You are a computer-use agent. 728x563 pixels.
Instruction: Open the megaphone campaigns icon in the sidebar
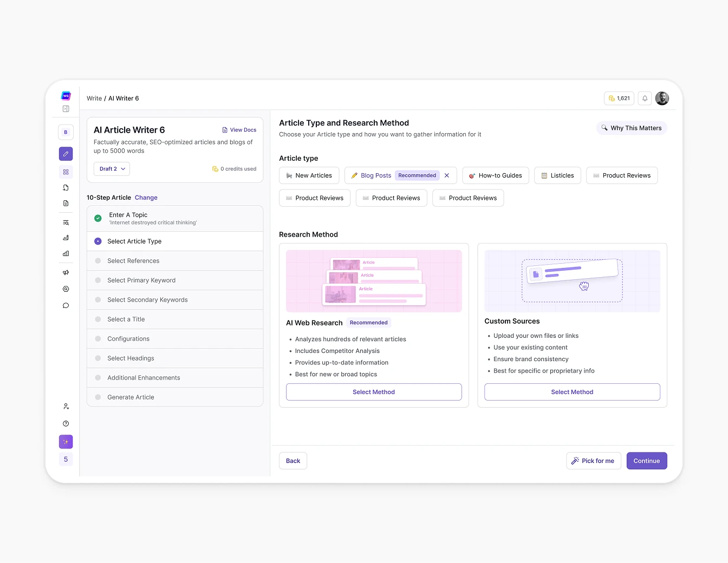click(x=66, y=272)
